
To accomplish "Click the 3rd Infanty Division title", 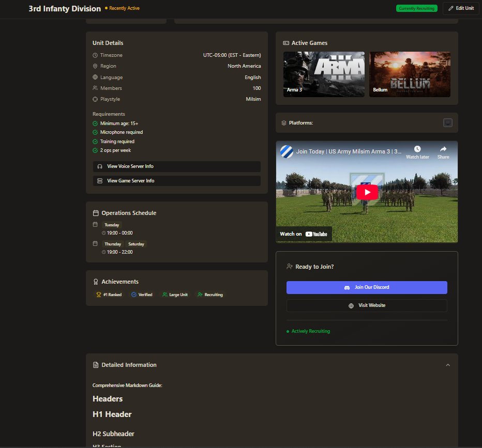I will 65,9.
